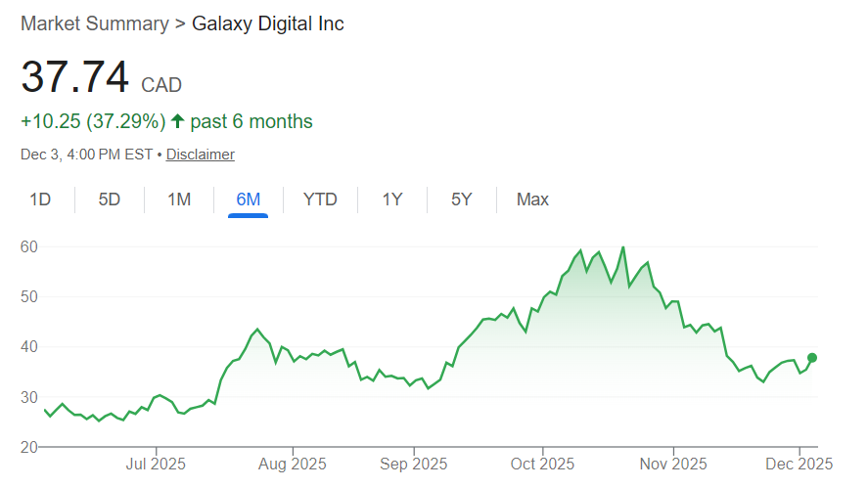Switch to the 1D range tab
This screenshot has width=868, height=488.
(x=40, y=200)
